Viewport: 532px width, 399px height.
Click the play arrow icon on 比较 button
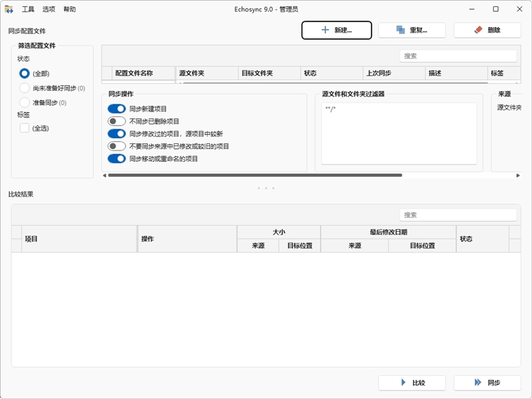(403, 383)
